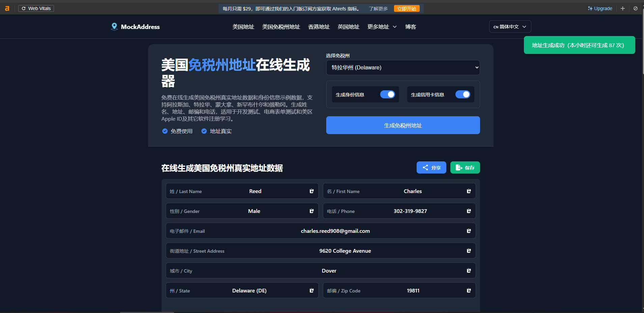
Task: Go to the 美国地址 nav item
Action: [243, 27]
